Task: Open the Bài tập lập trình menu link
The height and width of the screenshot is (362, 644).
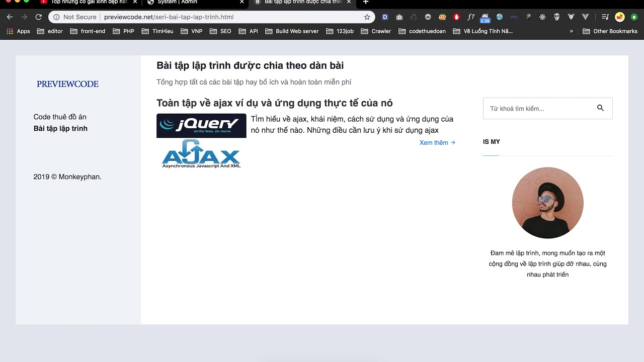Action: 60,128
